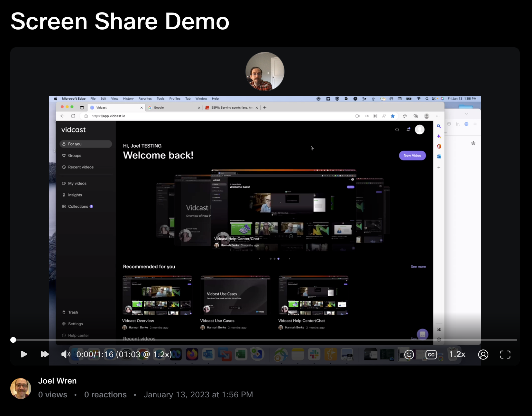Open Groups in the Vidcast sidebar
Viewport: 532px width, 416px height.
pyautogui.click(x=86, y=156)
